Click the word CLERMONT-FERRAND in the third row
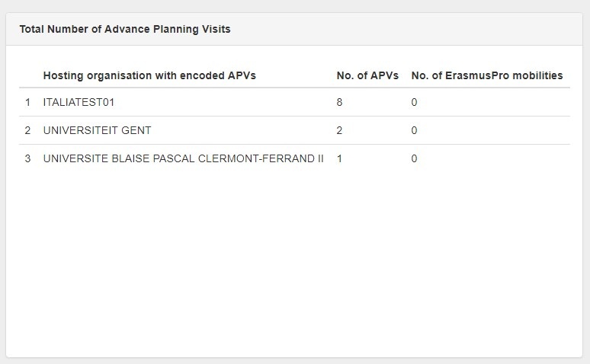The image size is (590, 364). (256, 158)
